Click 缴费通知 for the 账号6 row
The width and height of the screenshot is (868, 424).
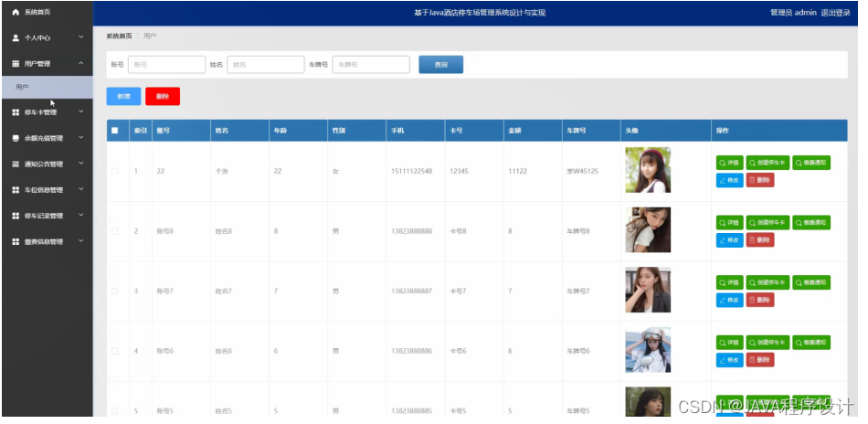pyautogui.click(x=811, y=342)
